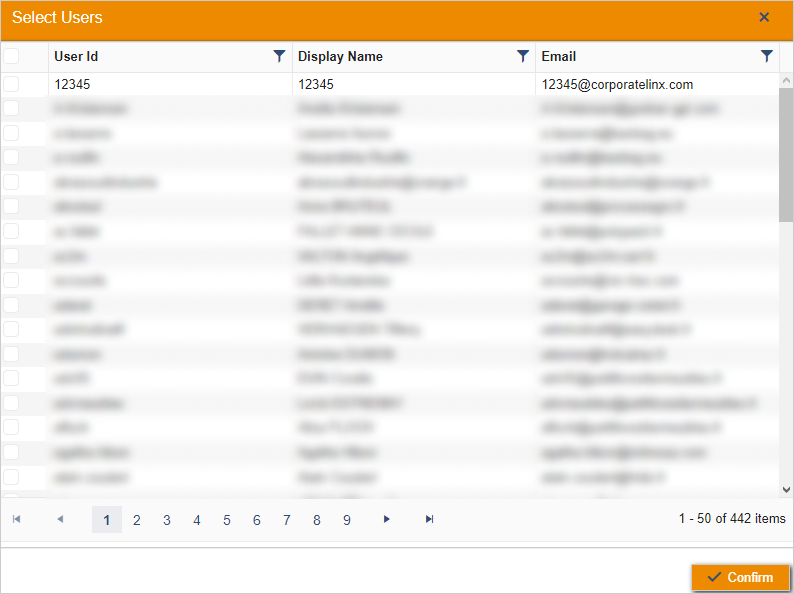This screenshot has width=794, height=594.
Task: Close the Select Users dialog
Action: pos(764,17)
